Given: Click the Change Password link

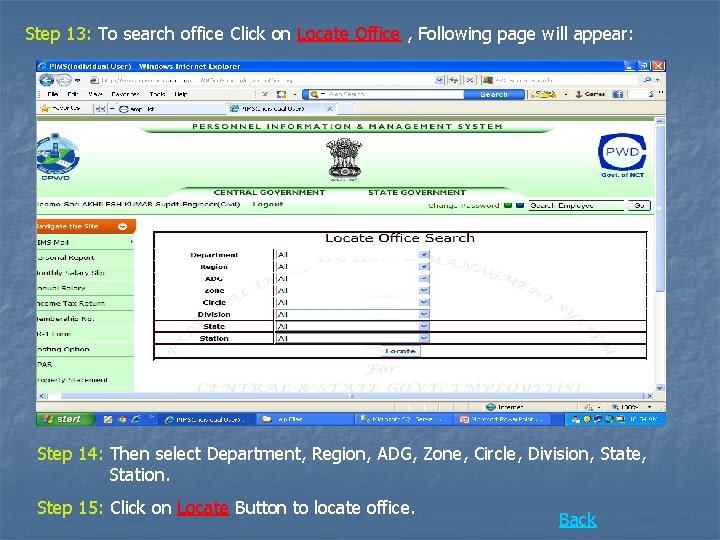Looking at the screenshot, I should pos(463,205).
